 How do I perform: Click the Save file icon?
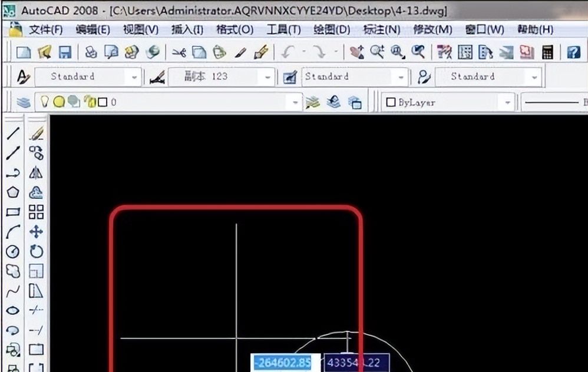pos(65,52)
